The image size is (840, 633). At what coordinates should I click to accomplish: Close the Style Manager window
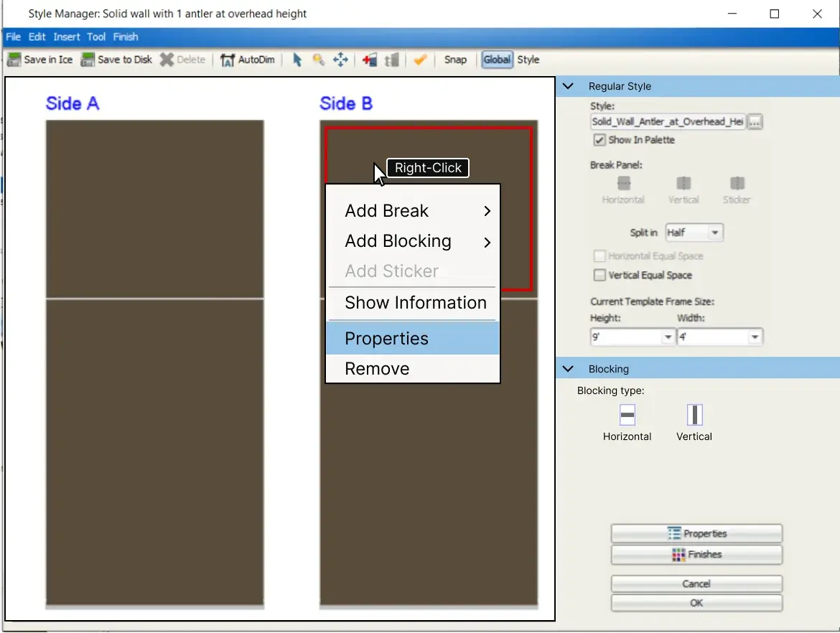tap(817, 14)
